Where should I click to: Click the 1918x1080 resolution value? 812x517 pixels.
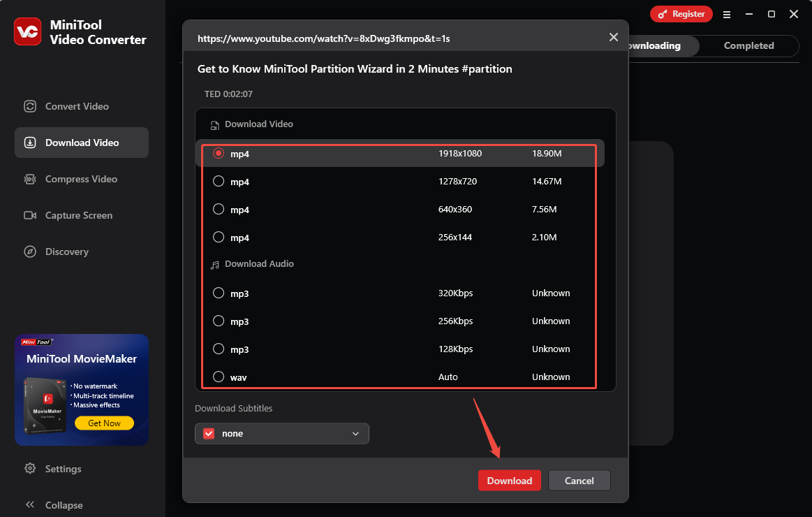click(460, 153)
